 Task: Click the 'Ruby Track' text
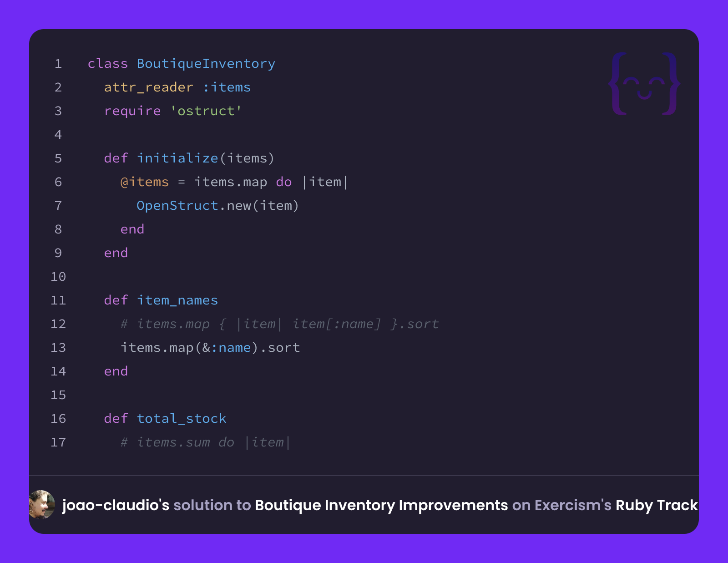coord(657,505)
